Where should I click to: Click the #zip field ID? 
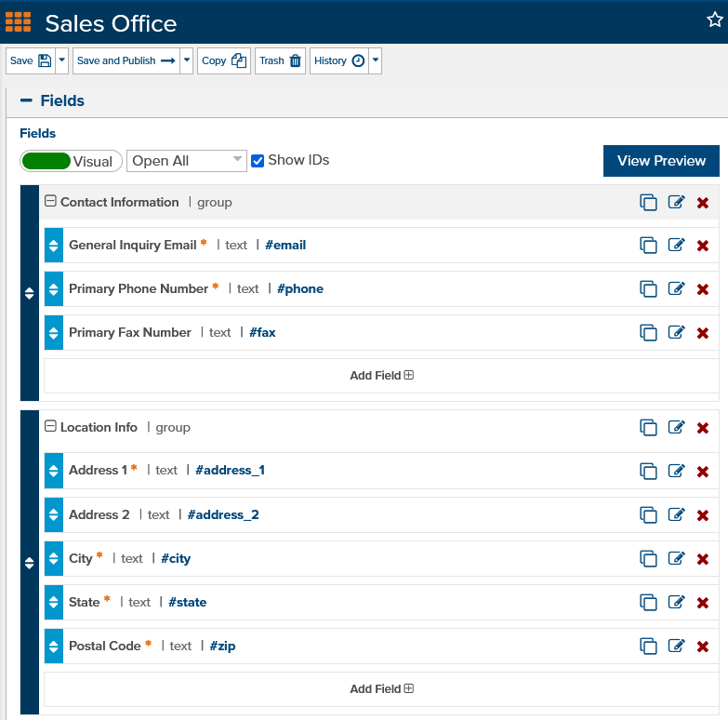[222, 647]
